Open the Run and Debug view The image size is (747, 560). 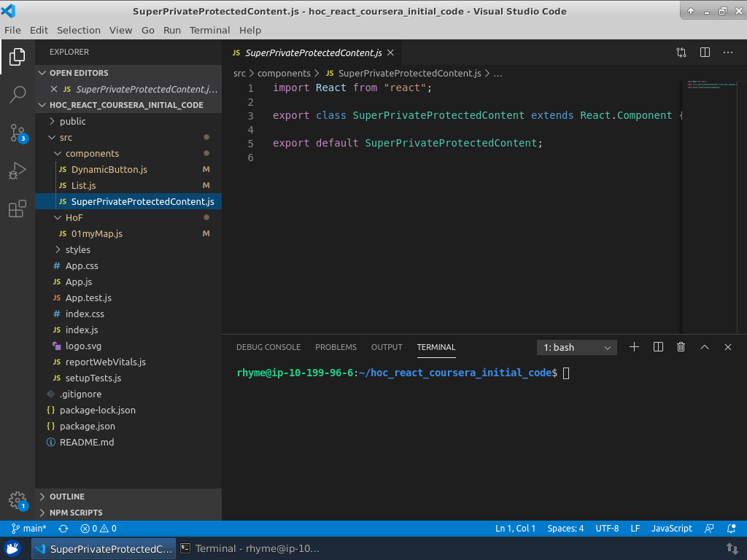(x=18, y=171)
